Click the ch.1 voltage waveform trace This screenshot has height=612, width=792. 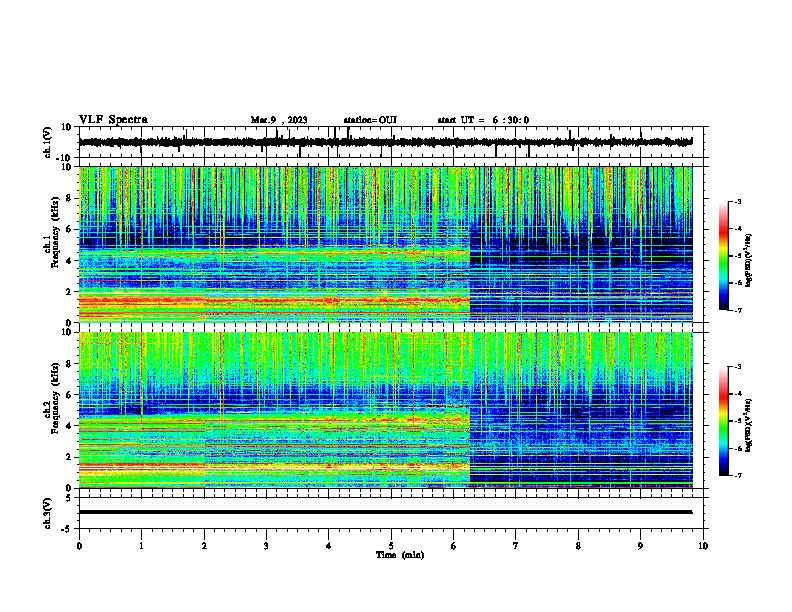tap(385, 142)
